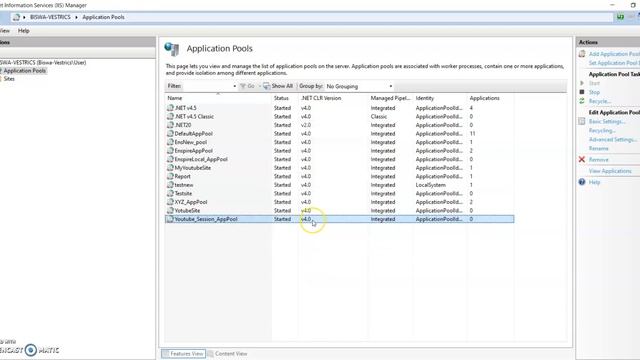
Task: Click the Rename action link
Action: click(x=599, y=148)
